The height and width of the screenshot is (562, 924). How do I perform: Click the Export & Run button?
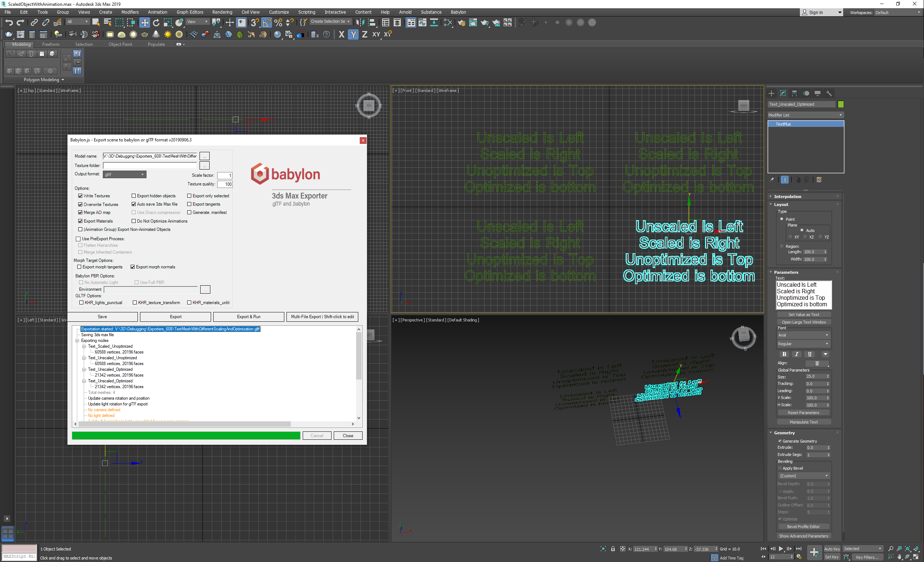coord(248,317)
